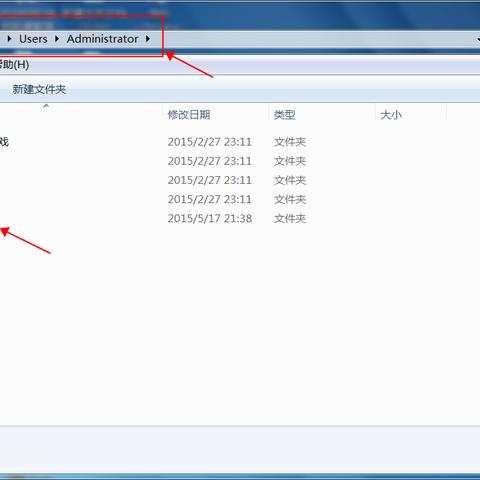Image resolution: width=480 pixels, height=480 pixels.
Task: Click the Administrator breadcrumb segment
Action: 102,39
